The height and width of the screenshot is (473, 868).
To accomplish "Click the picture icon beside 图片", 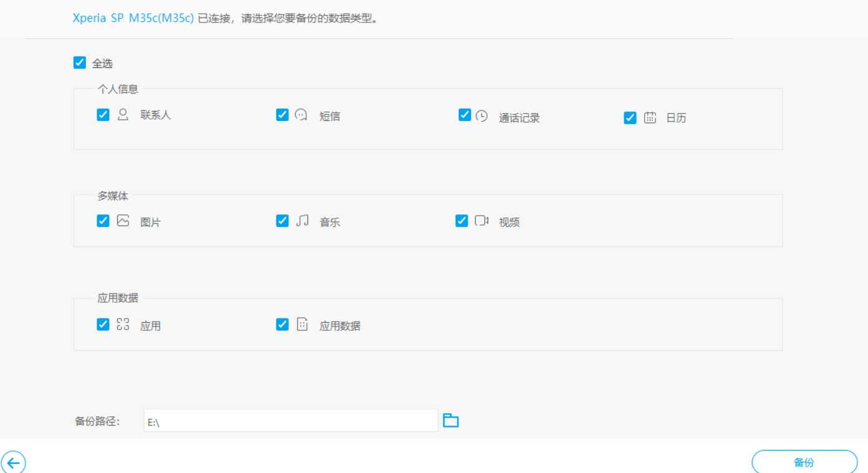I will [x=123, y=221].
